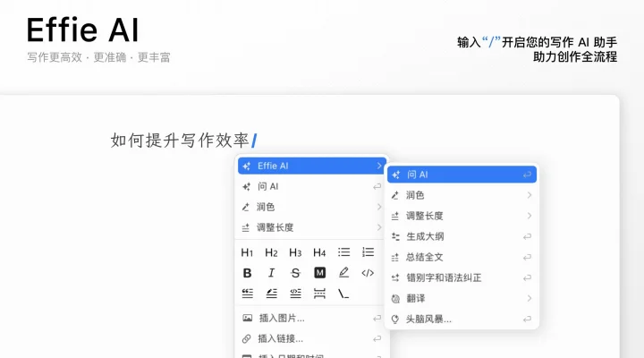Screen dimensions: 644x358
Task: Toggle strikethrough formatting (S icon)
Action: (295, 273)
